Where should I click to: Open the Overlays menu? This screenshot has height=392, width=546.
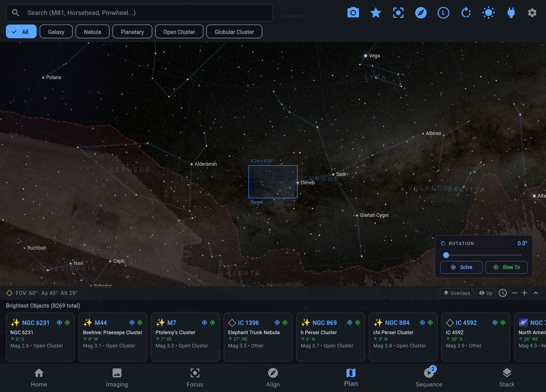[x=457, y=293]
